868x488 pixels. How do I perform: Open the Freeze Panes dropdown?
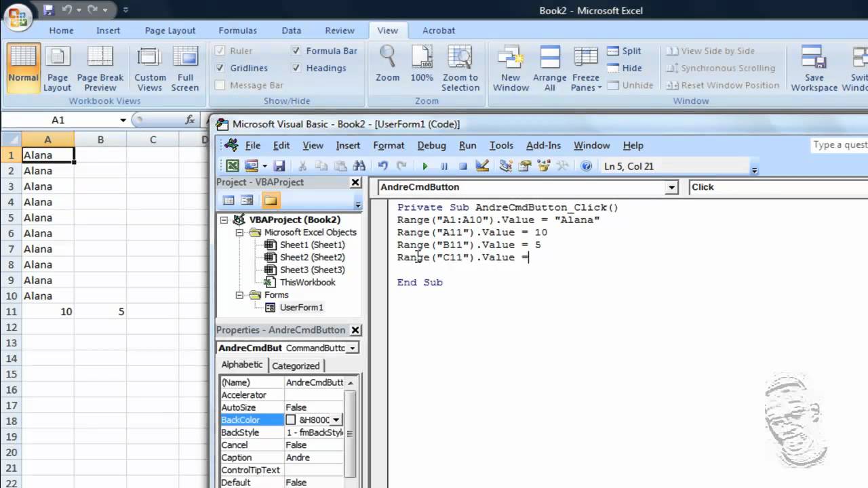586,69
